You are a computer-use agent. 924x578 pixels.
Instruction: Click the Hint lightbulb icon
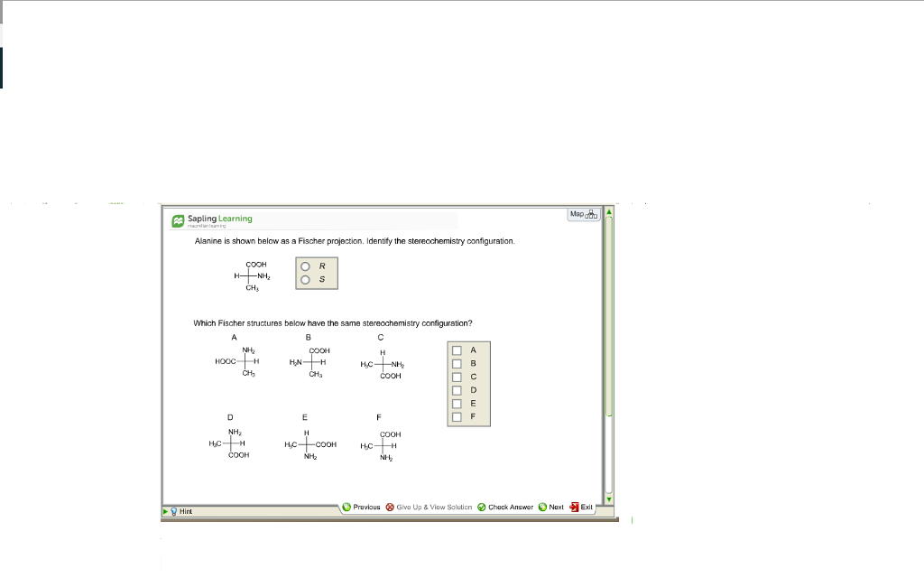(175, 510)
